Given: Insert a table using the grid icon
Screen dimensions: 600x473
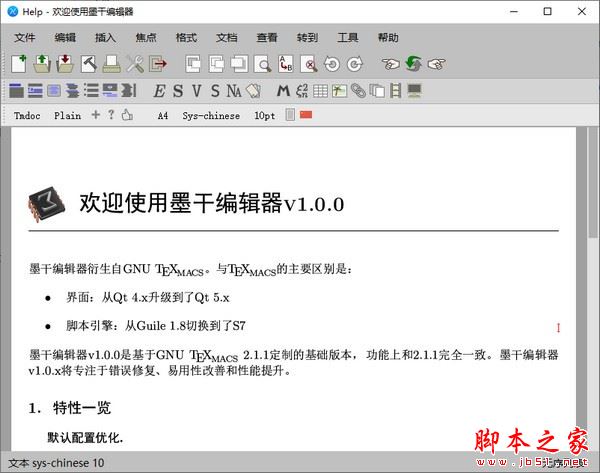Looking at the screenshot, I should (x=320, y=91).
